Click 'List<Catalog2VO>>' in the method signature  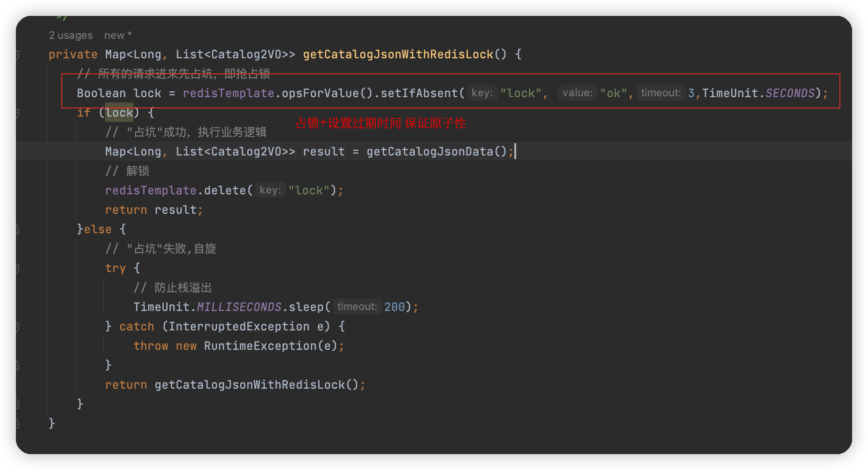coord(235,54)
